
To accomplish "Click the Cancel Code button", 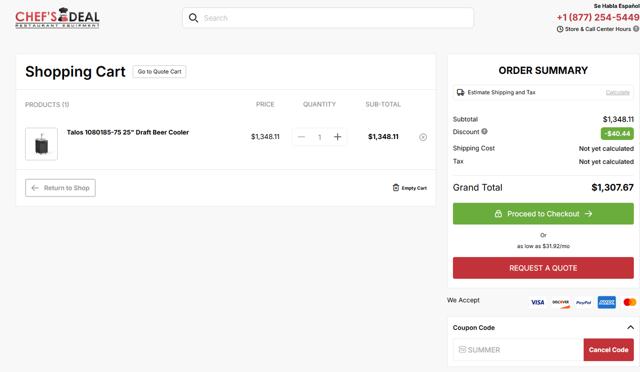I will click(x=608, y=350).
